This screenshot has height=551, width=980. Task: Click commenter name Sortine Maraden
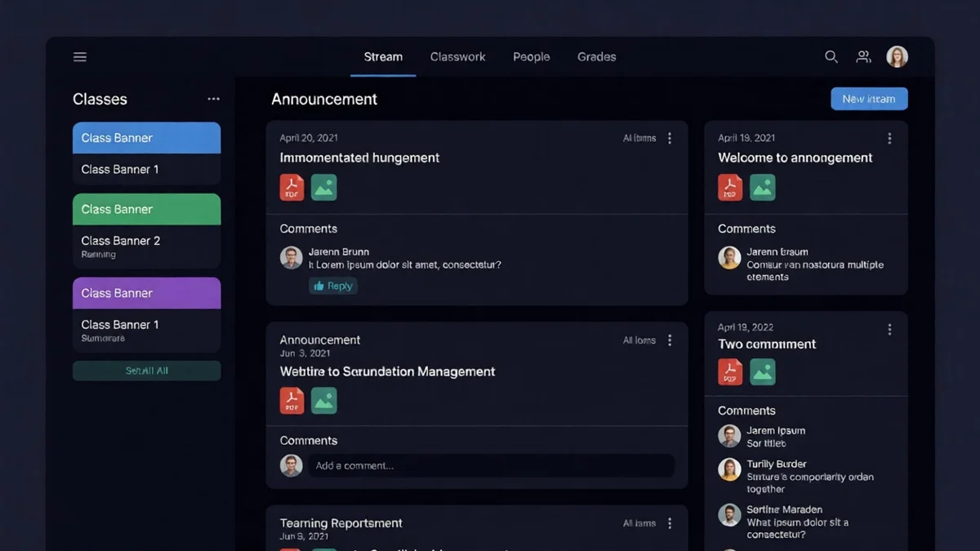pyautogui.click(x=784, y=509)
